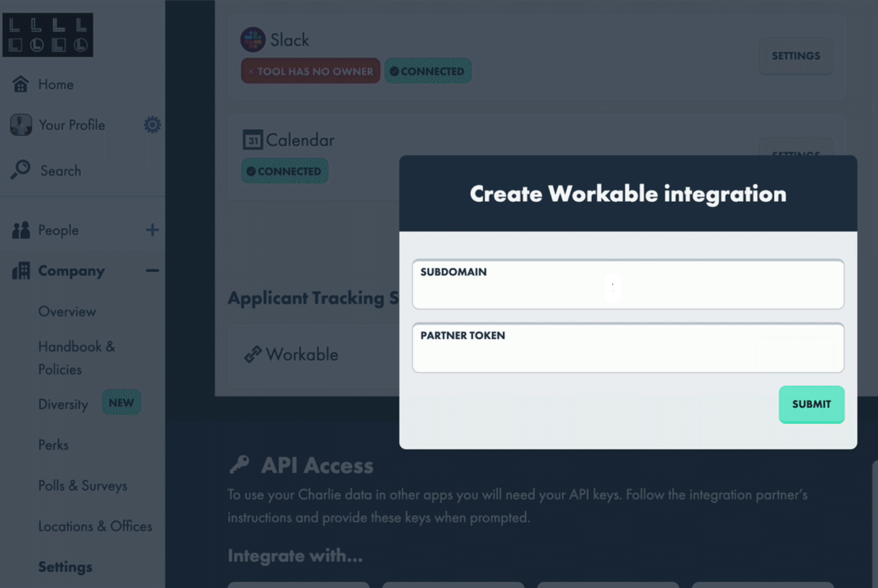Click Slack SETTINGS button
Image resolution: width=878 pixels, height=588 pixels.
pos(796,56)
